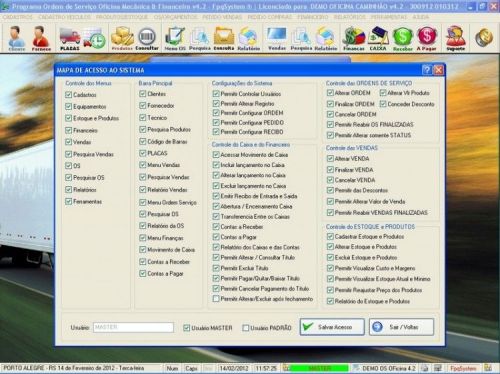Viewport: 500px width, 374px height.
Task: Click the green Receber dollar icon
Action: tap(403, 38)
